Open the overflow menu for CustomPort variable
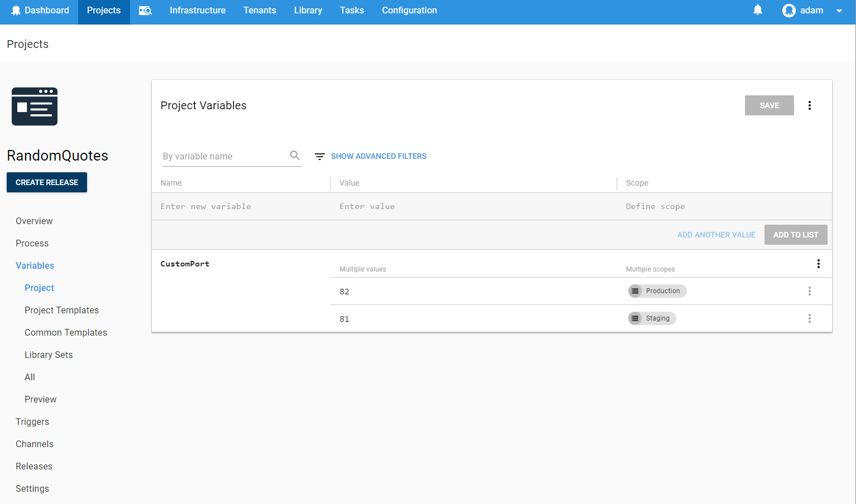856x504 pixels. tap(819, 264)
